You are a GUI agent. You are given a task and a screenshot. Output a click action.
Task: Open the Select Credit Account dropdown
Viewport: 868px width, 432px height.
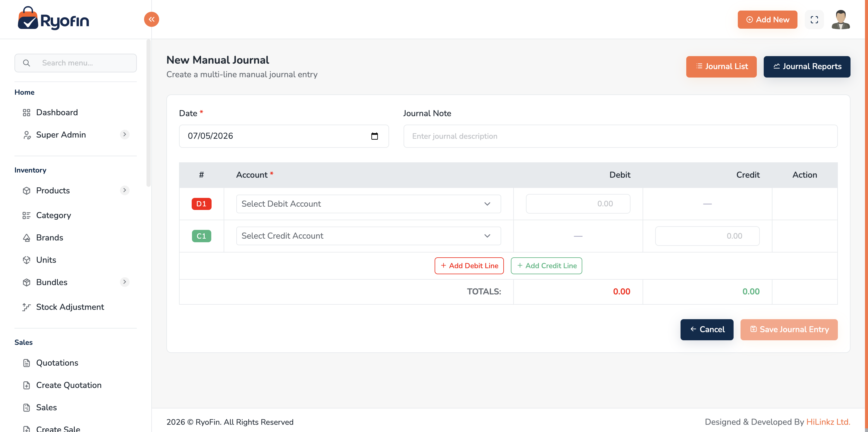click(x=368, y=236)
